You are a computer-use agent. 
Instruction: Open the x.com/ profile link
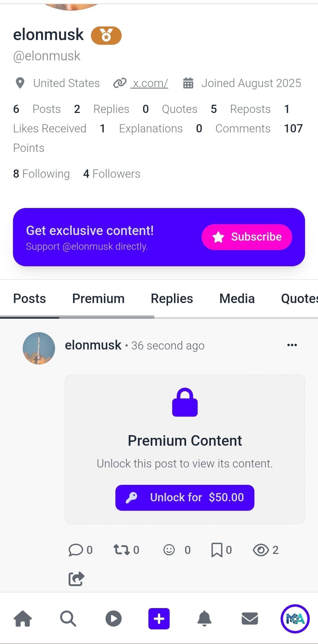[x=150, y=83]
